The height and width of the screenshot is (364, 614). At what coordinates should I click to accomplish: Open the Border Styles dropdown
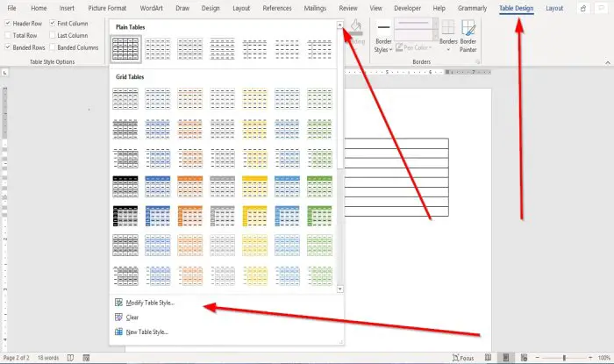click(x=383, y=38)
